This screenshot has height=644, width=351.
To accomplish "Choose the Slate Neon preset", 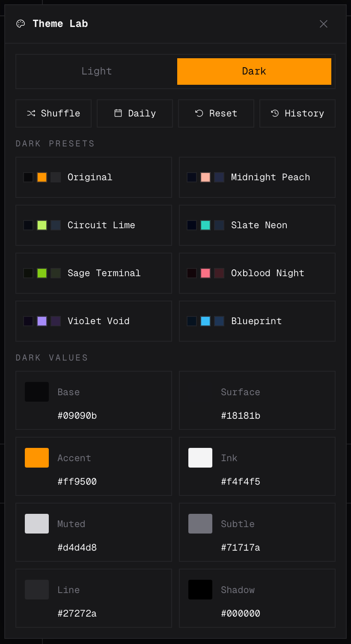I will [x=257, y=225].
